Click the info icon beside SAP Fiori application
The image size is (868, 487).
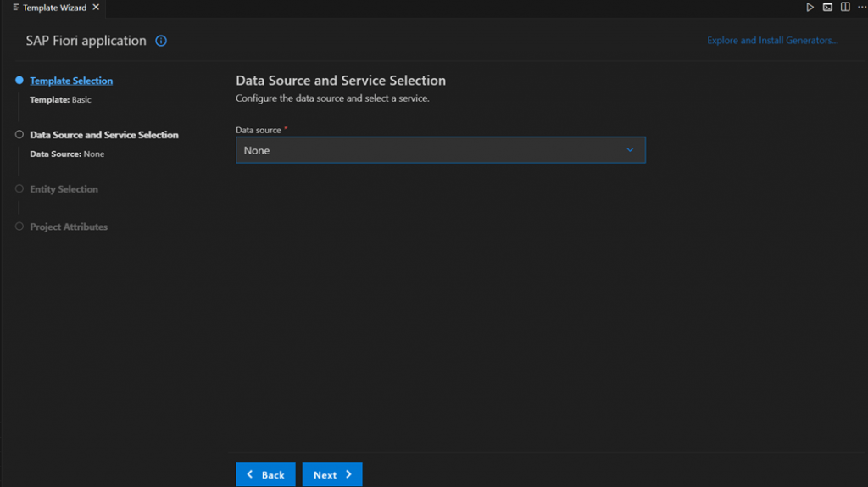click(x=161, y=41)
